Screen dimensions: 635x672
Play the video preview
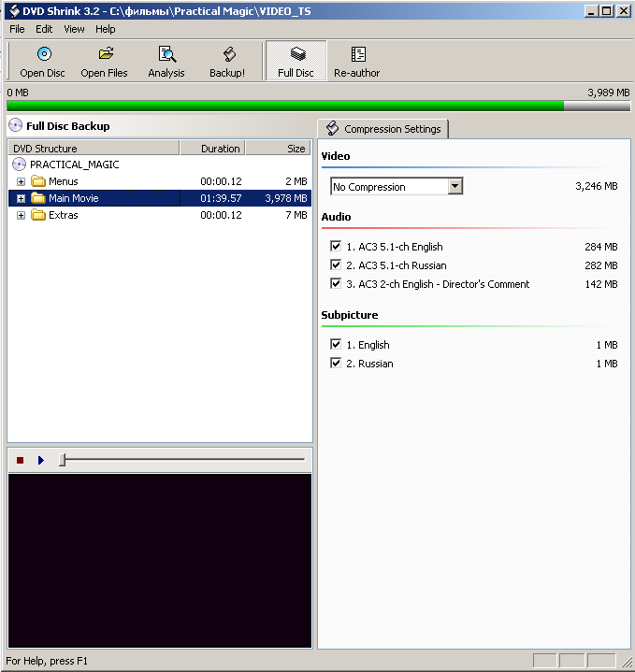click(x=41, y=460)
